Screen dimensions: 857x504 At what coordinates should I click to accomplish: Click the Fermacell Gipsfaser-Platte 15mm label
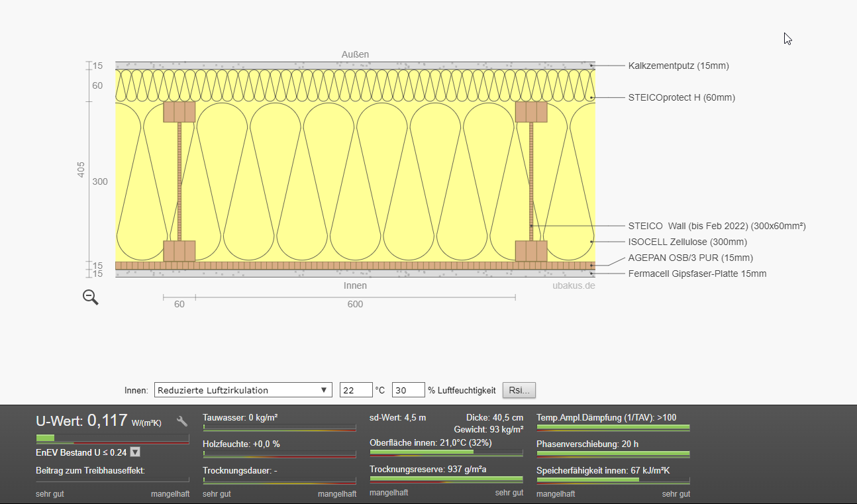click(x=697, y=274)
